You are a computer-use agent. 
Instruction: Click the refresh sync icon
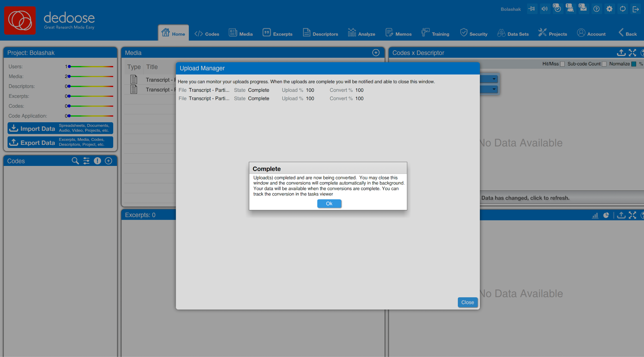tap(623, 9)
